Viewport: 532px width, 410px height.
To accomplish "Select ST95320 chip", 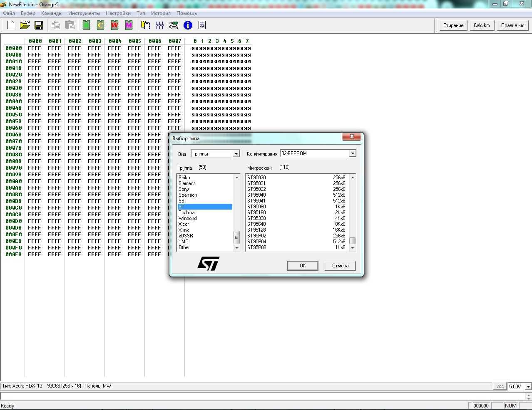I will point(296,218).
